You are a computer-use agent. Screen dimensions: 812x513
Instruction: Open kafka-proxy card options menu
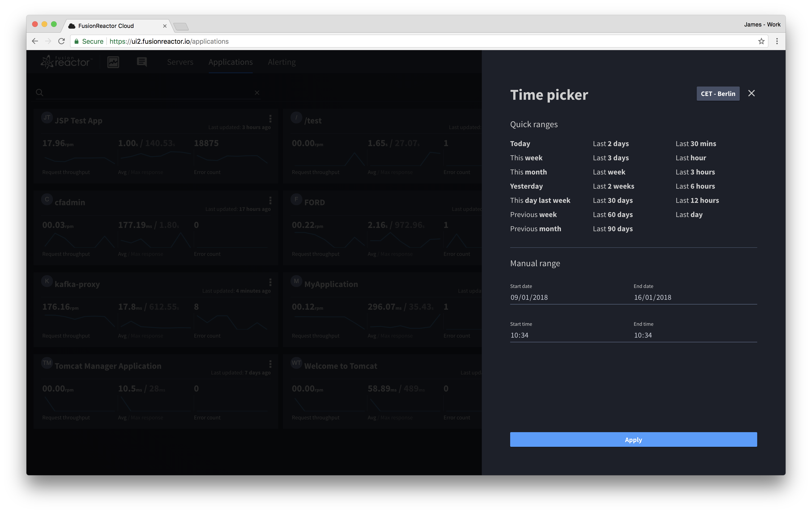coord(270,282)
